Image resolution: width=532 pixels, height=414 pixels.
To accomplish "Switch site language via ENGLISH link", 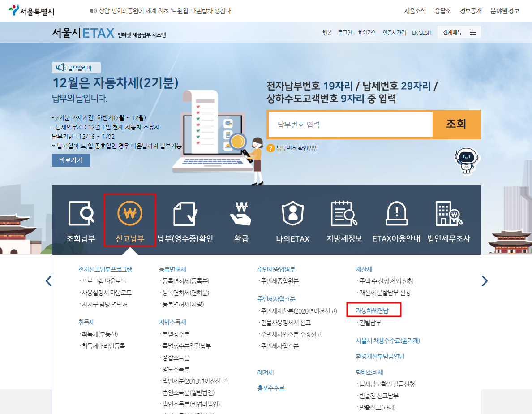I will (x=421, y=32).
